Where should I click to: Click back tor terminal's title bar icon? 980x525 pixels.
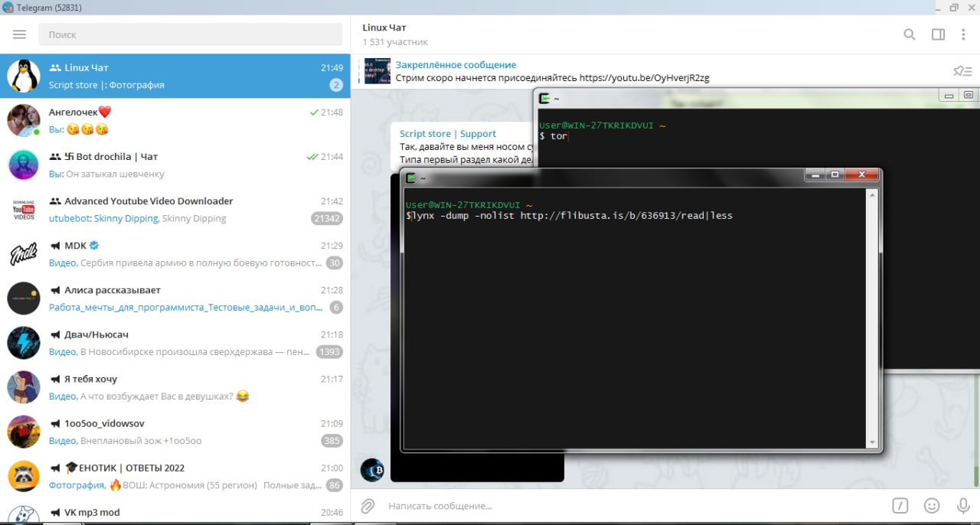(544, 98)
